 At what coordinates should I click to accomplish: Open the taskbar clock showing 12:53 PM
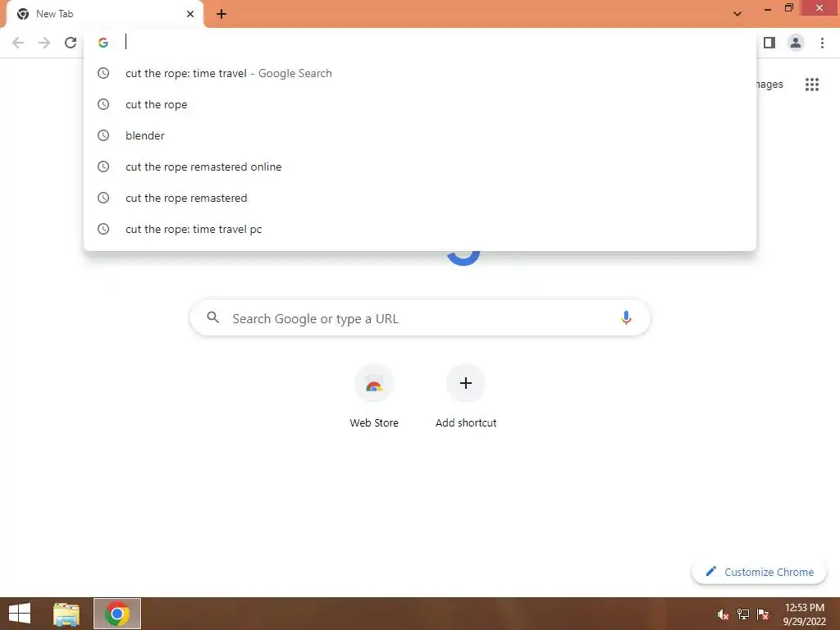click(x=804, y=614)
